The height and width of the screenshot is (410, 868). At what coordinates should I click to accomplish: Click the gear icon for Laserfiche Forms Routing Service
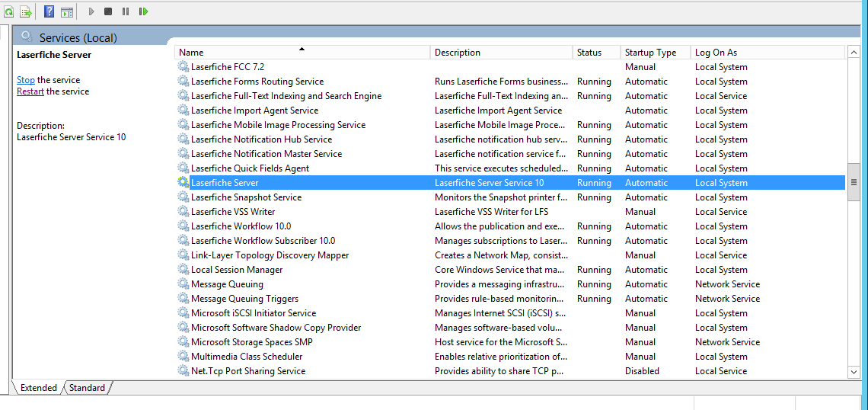click(183, 82)
